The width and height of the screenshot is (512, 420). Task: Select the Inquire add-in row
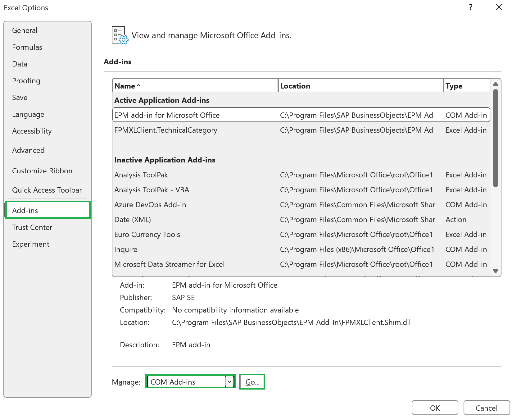click(x=301, y=249)
